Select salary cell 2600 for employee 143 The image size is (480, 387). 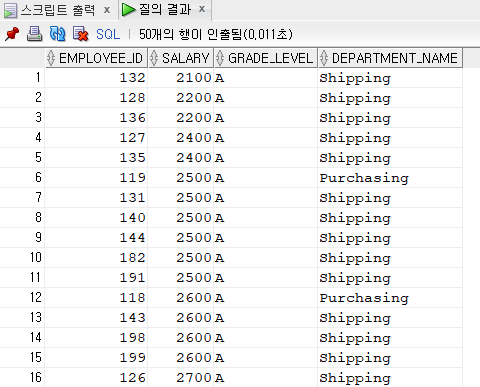tap(181, 318)
